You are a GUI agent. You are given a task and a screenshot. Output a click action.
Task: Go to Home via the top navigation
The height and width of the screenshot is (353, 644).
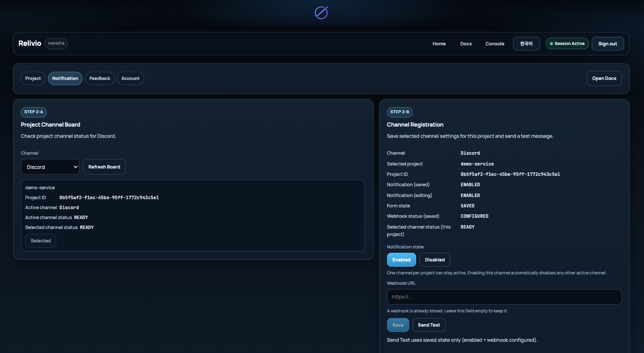[439, 43]
